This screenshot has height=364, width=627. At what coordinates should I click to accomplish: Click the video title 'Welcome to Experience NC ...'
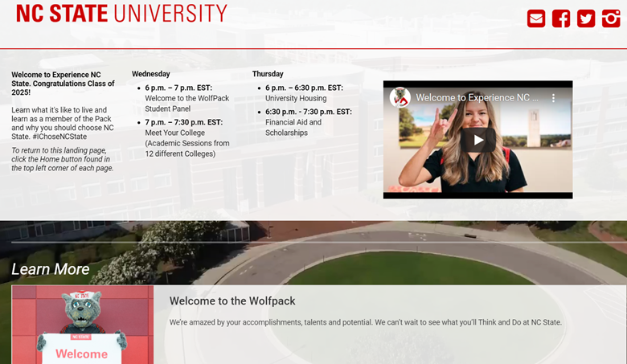click(477, 97)
